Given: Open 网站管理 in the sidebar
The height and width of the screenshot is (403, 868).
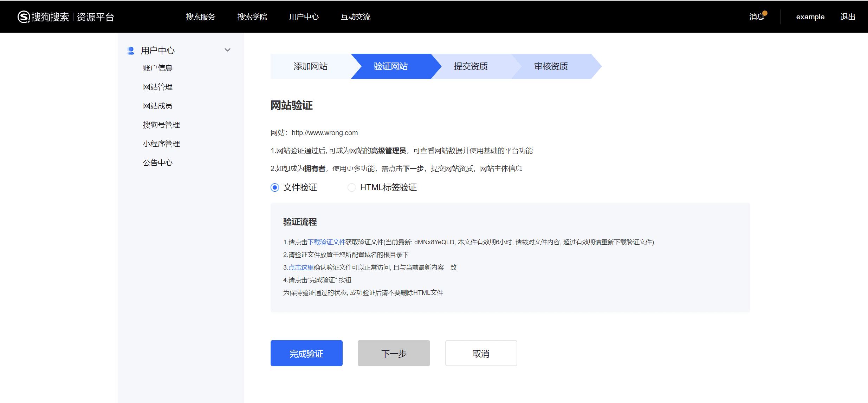Looking at the screenshot, I should [157, 87].
